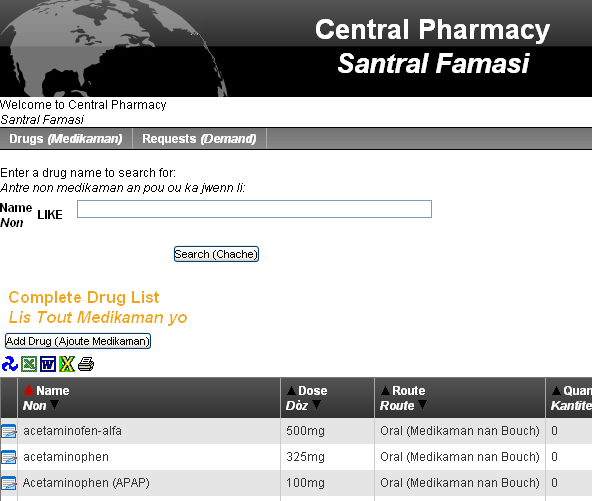The image size is (592, 501).
Task: Export list with the green Excel icon
Action: tap(29, 364)
